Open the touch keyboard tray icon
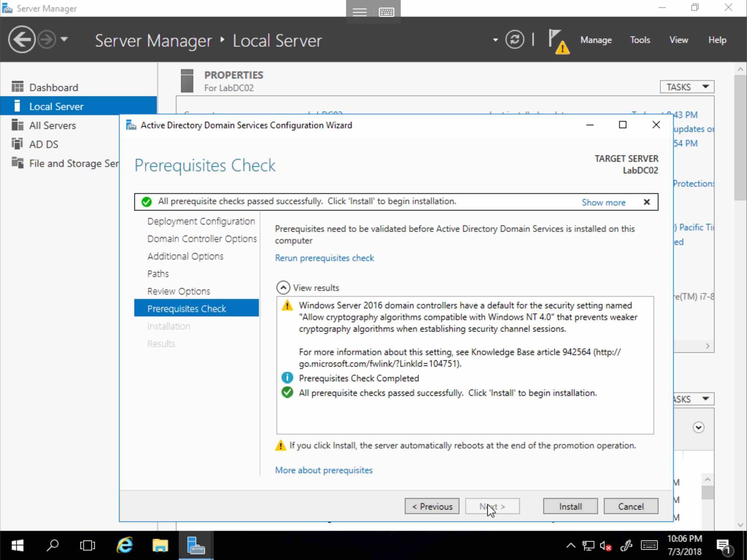Viewport: 747px width, 560px height. click(x=650, y=545)
